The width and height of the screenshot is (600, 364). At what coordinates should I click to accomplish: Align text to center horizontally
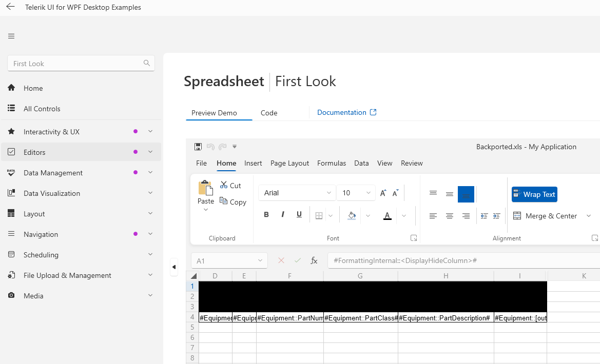coord(450,216)
